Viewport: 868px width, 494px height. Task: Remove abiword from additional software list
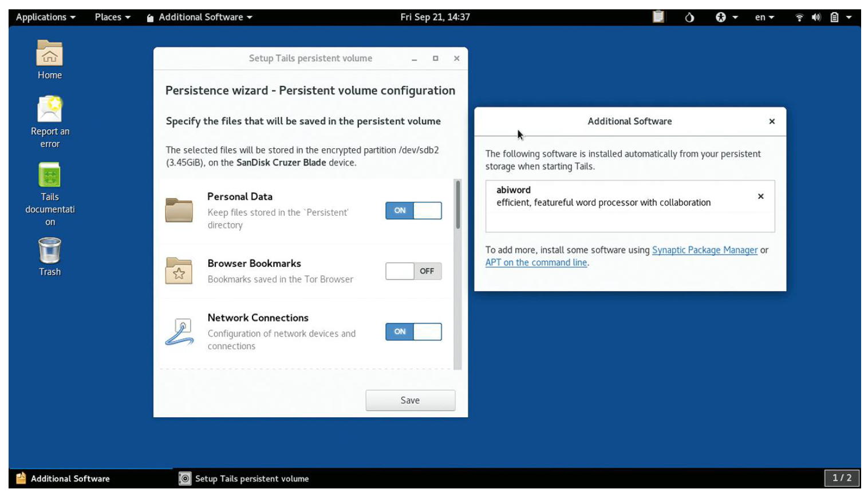(760, 196)
